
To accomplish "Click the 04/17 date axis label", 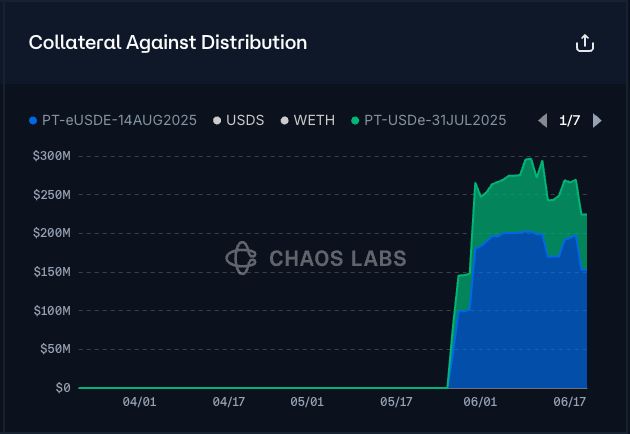I will pyautogui.click(x=229, y=401).
